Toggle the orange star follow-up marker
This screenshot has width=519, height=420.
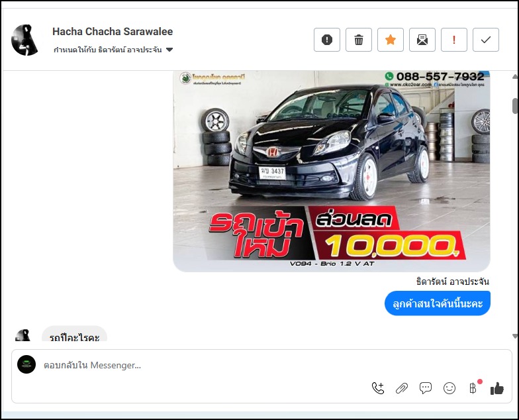[391, 40]
